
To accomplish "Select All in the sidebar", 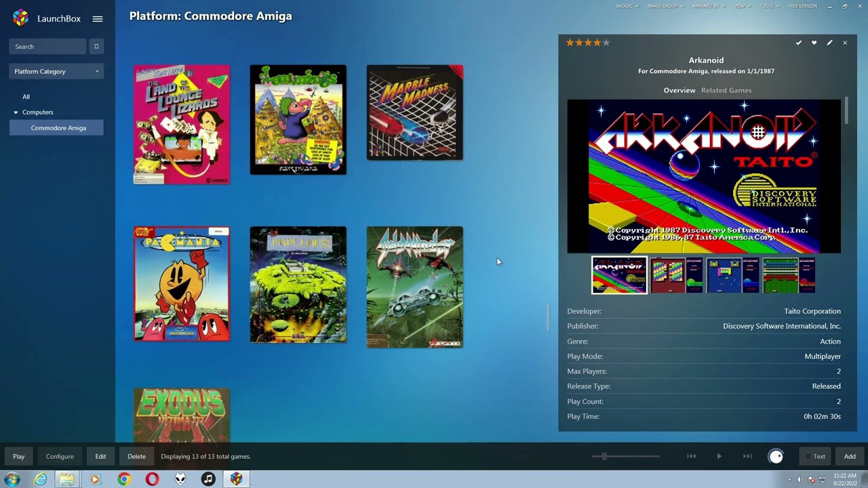I will pyautogui.click(x=26, y=97).
